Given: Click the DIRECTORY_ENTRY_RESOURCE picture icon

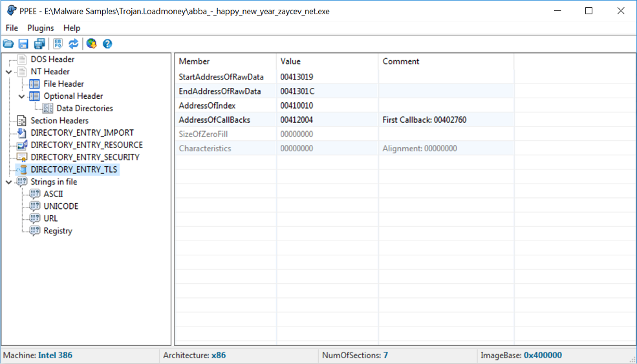Looking at the screenshot, I should pyautogui.click(x=22, y=145).
